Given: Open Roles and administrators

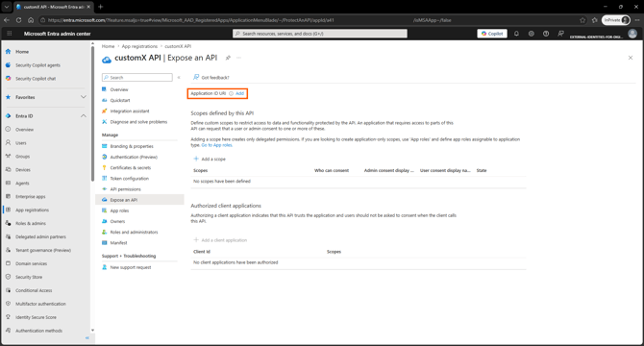Looking at the screenshot, I should [134, 233].
